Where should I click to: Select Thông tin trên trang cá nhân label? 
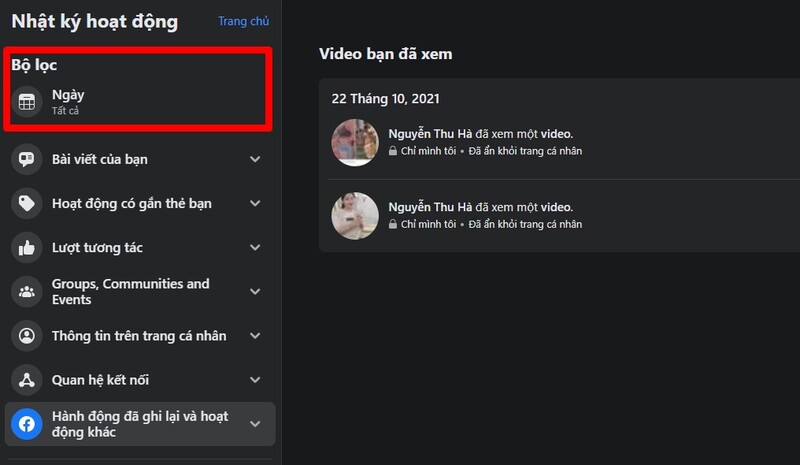click(139, 336)
